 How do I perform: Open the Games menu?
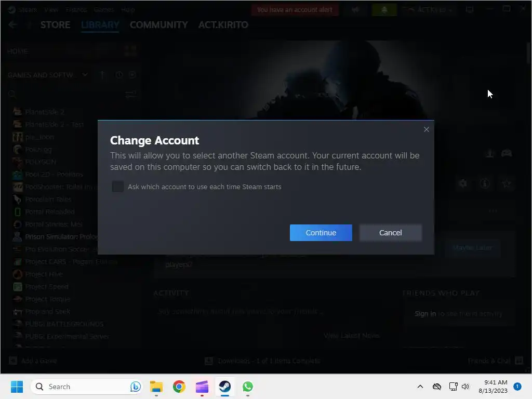[104, 9]
